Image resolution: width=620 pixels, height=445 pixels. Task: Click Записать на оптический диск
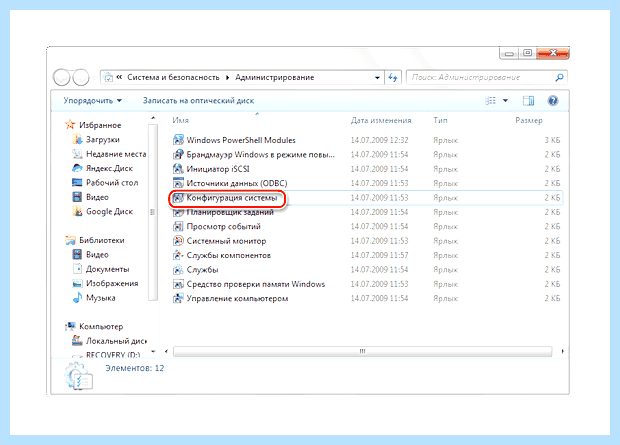coord(198,101)
